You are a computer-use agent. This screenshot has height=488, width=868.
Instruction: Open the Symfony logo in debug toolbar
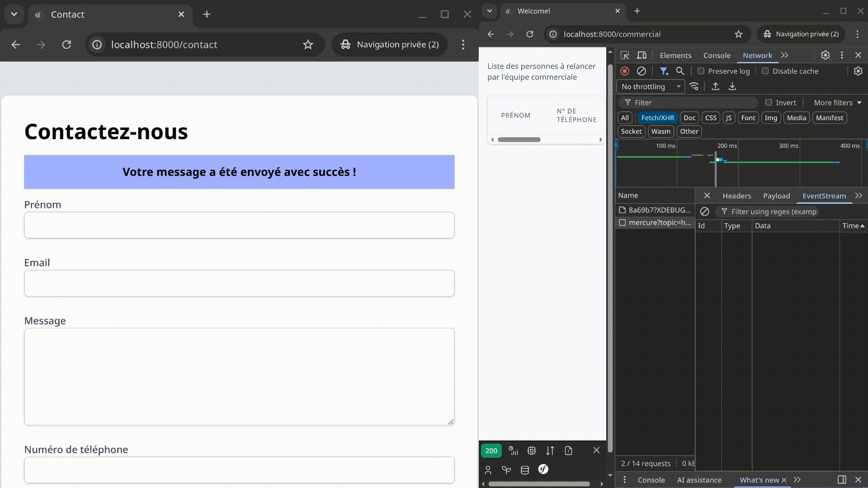pyautogui.click(x=543, y=469)
